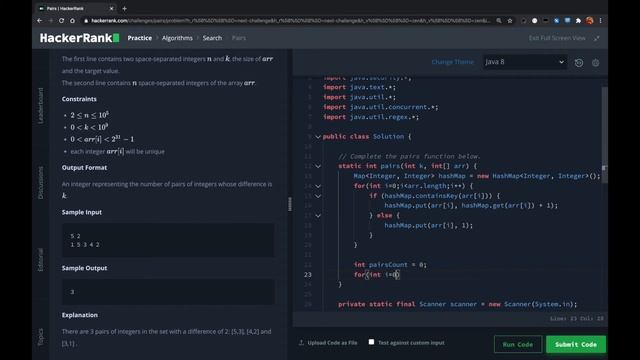The height and width of the screenshot is (360, 640).
Task: Click the 'import java.util.concurrent.*;' line
Action: pos(381,107)
